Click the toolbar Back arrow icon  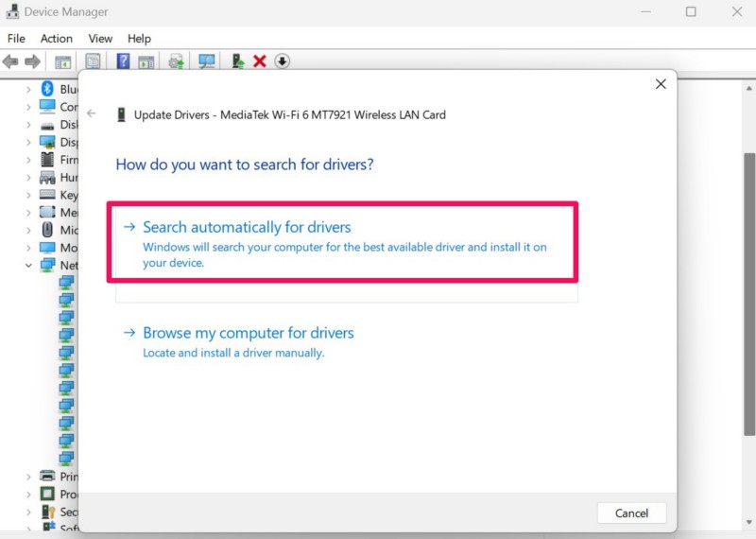(10, 61)
